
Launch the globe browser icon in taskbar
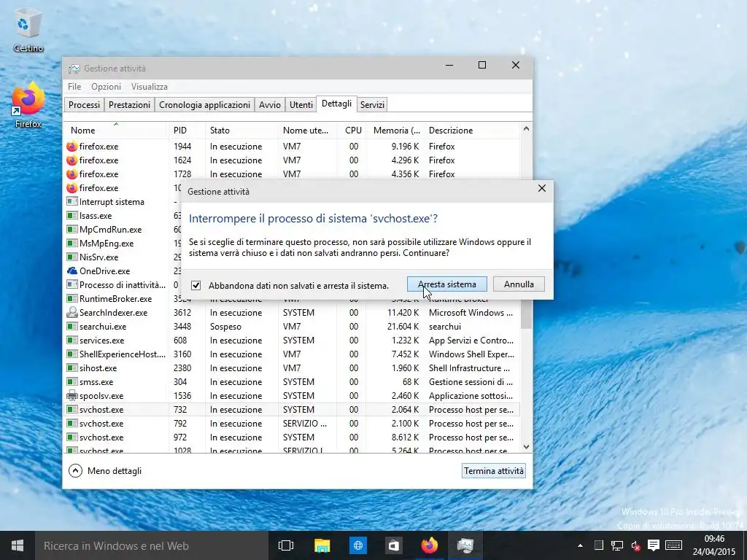(x=357, y=545)
